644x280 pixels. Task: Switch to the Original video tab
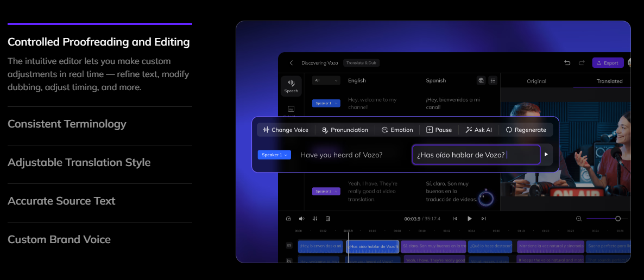(x=536, y=81)
